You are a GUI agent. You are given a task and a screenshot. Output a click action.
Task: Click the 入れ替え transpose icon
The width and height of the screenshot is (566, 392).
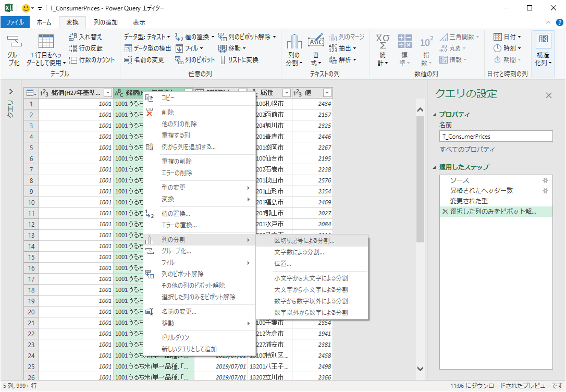(x=73, y=37)
